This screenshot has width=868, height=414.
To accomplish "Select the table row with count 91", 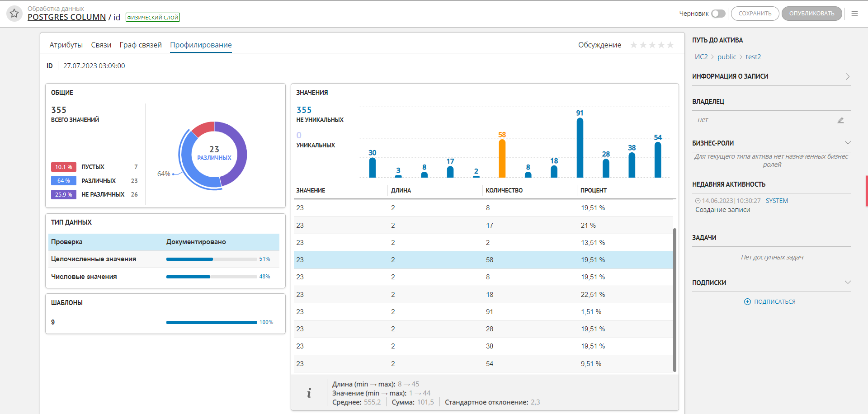I will pos(484,312).
